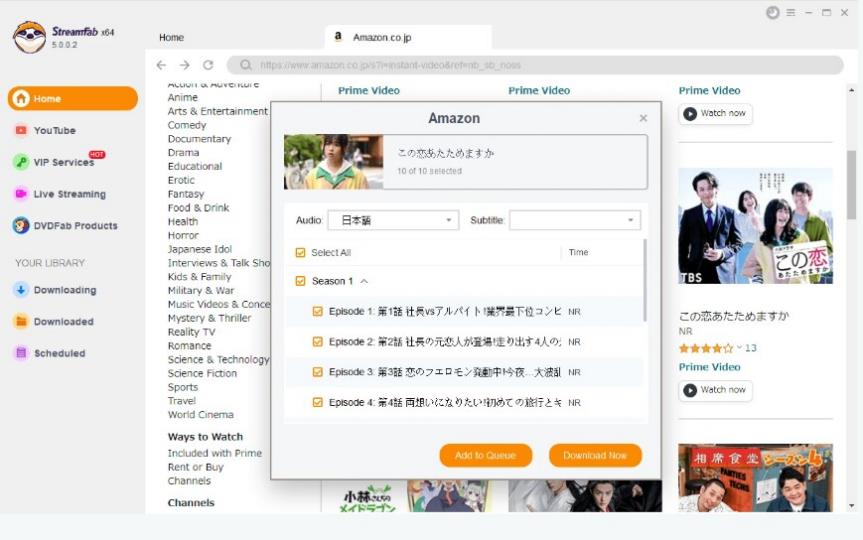Screen dimensions: 863x540
Task: Click the page vertical scrollbar thumb
Action: coord(851,184)
